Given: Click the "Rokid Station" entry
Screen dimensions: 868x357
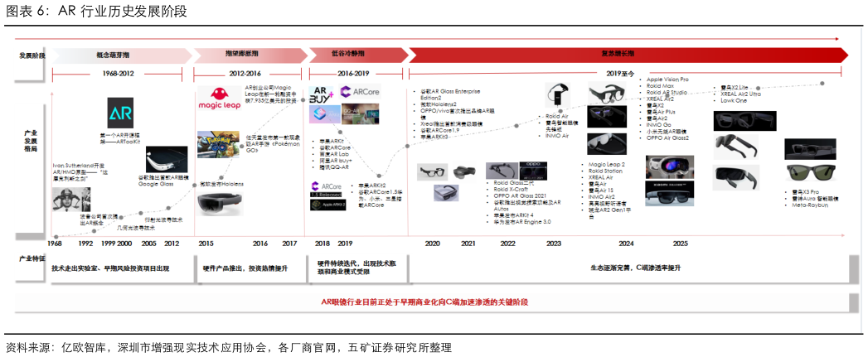Looking at the screenshot, I should (x=605, y=171).
